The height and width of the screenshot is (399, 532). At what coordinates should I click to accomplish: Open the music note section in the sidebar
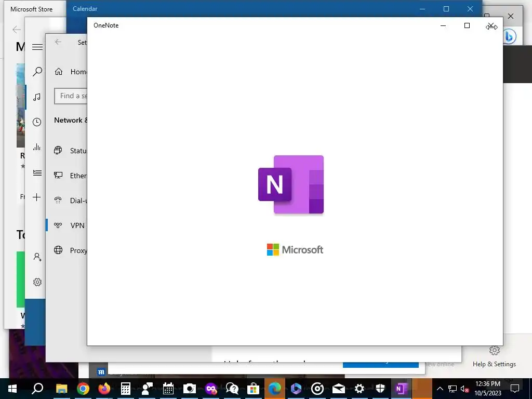point(37,97)
